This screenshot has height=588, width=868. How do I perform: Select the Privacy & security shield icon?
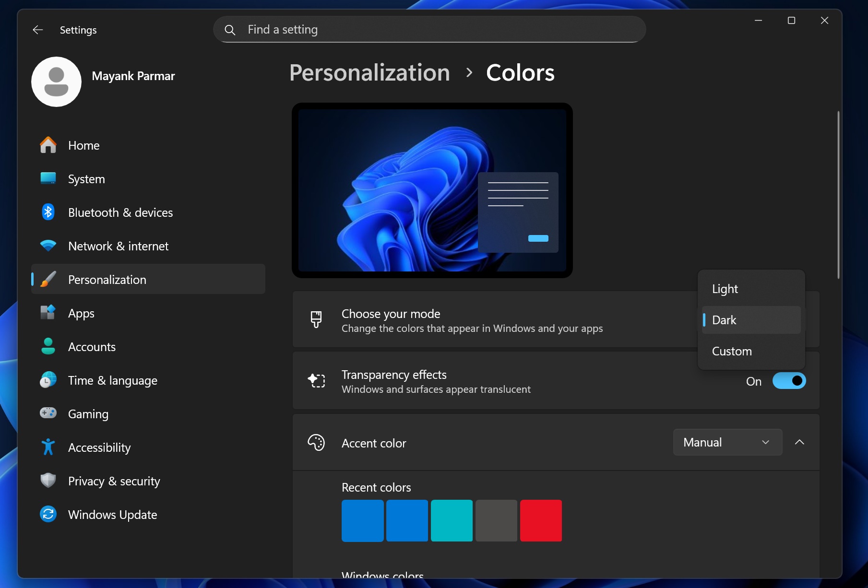[x=48, y=481]
